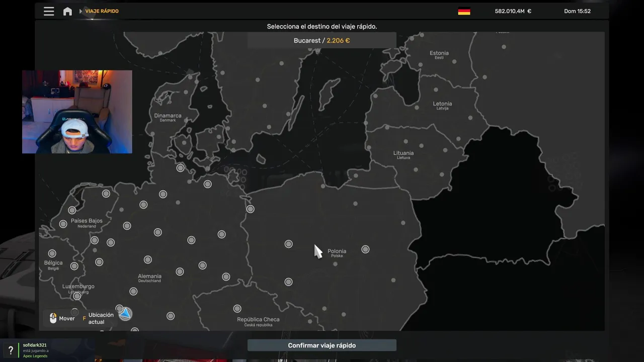Click the Selecciona el destino instruction text

pyautogui.click(x=322, y=27)
